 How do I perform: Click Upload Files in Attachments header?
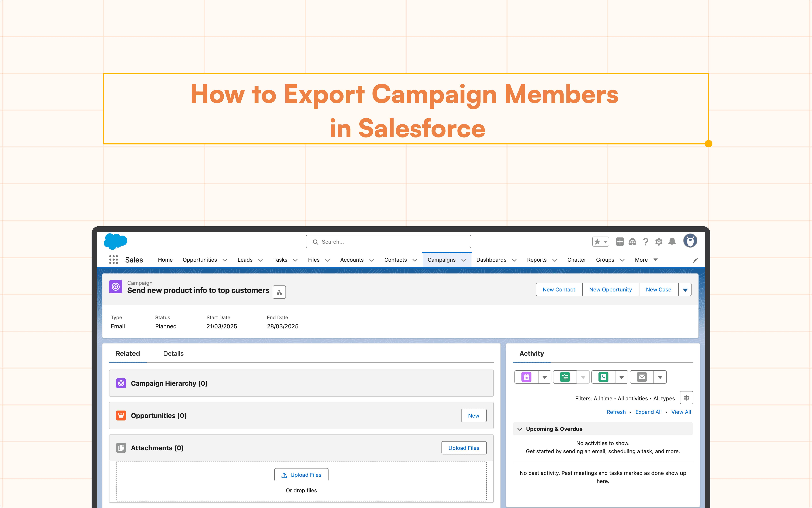pyautogui.click(x=464, y=448)
